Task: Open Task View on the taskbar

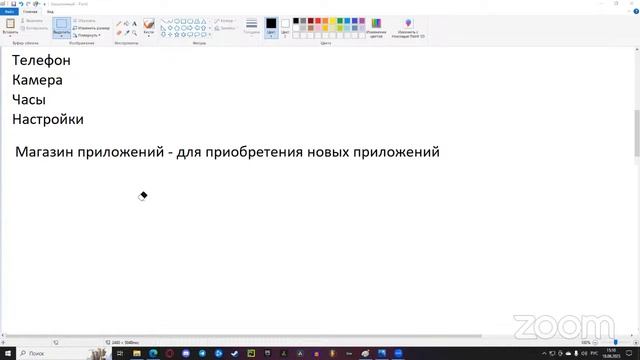Action: [x=120, y=353]
